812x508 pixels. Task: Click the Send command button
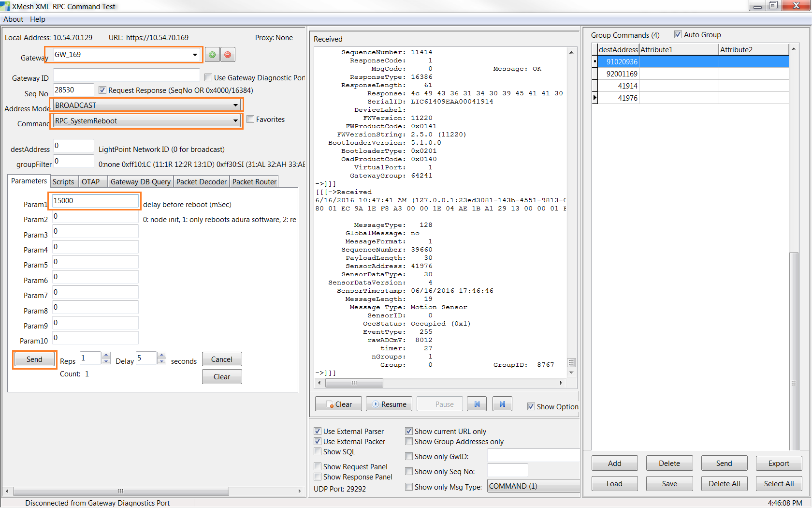(x=34, y=359)
